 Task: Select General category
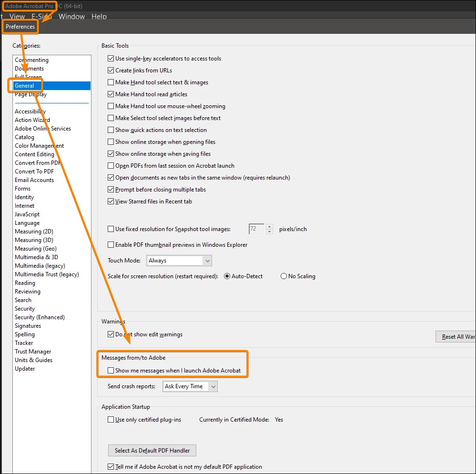[x=52, y=86]
